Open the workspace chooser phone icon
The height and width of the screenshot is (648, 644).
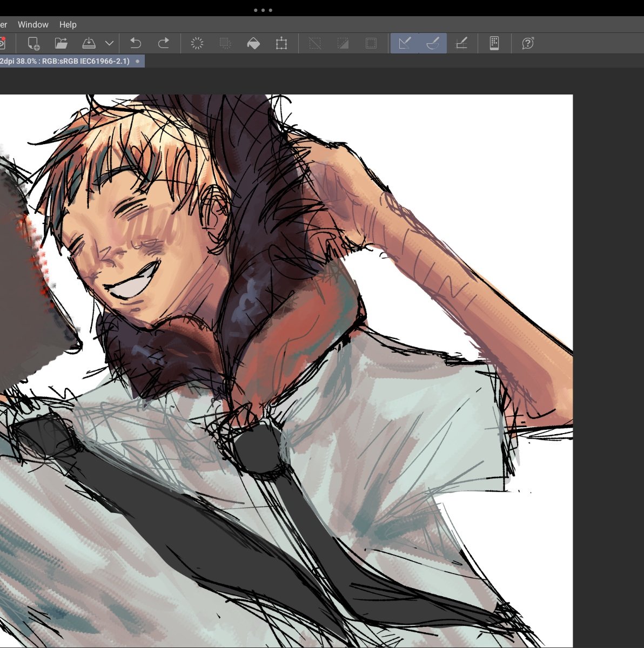click(x=494, y=43)
